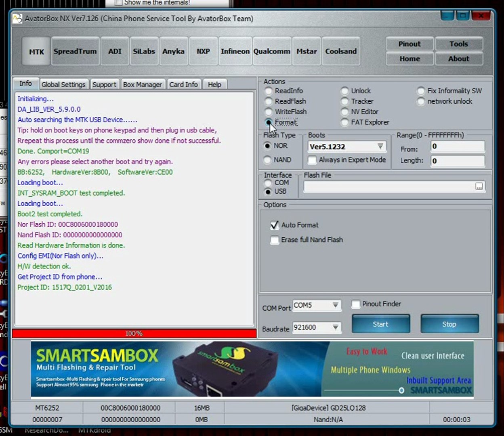Click the 00:00:03 elapsed time
This screenshot has width=504, height=436.
tap(456, 420)
